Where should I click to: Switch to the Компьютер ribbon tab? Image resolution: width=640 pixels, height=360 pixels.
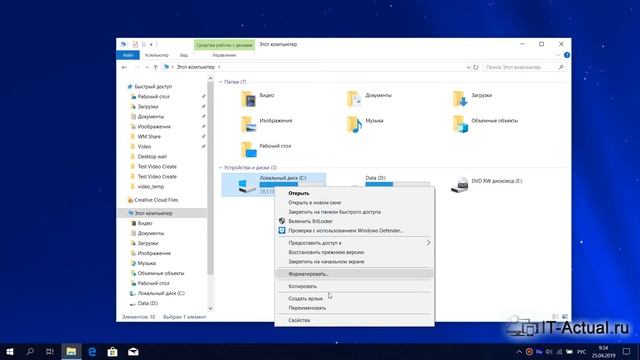point(157,55)
